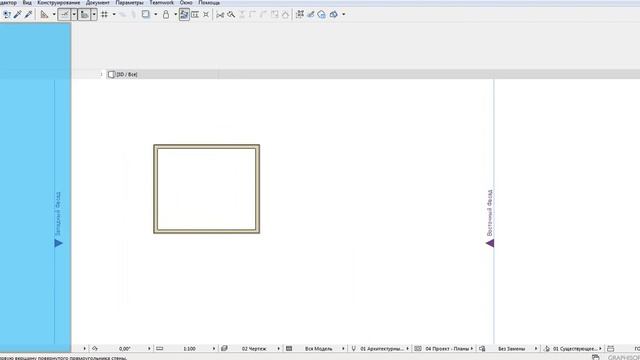The image size is (640, 360).
Task: Open the Параметры menu
Action: [x=129, y=2]
